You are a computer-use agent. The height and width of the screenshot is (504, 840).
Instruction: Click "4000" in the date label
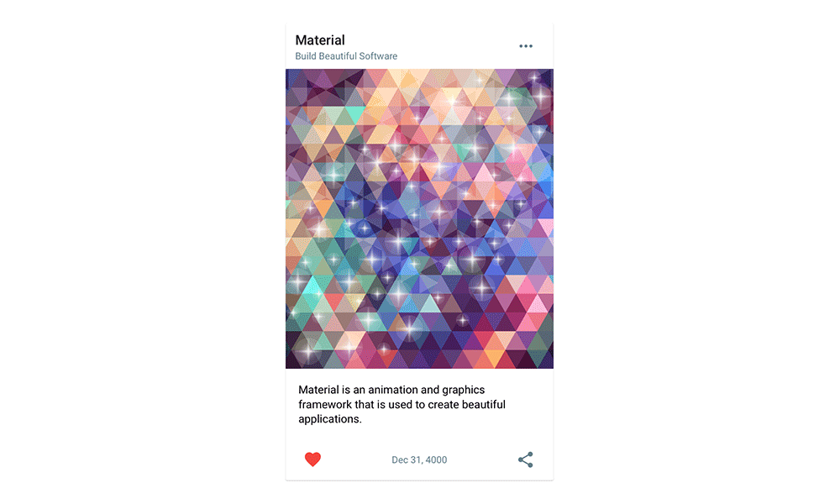coord(436,459)
